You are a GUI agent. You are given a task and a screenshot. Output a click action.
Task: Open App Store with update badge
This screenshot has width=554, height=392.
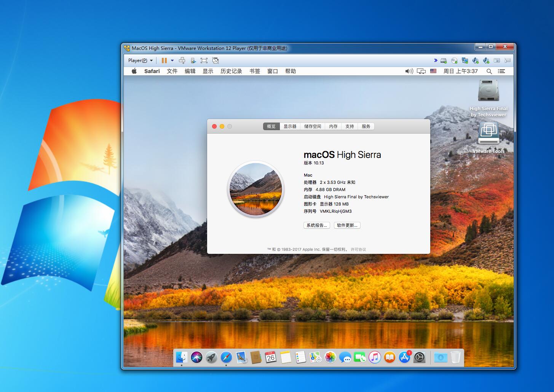tap(404, 357)
